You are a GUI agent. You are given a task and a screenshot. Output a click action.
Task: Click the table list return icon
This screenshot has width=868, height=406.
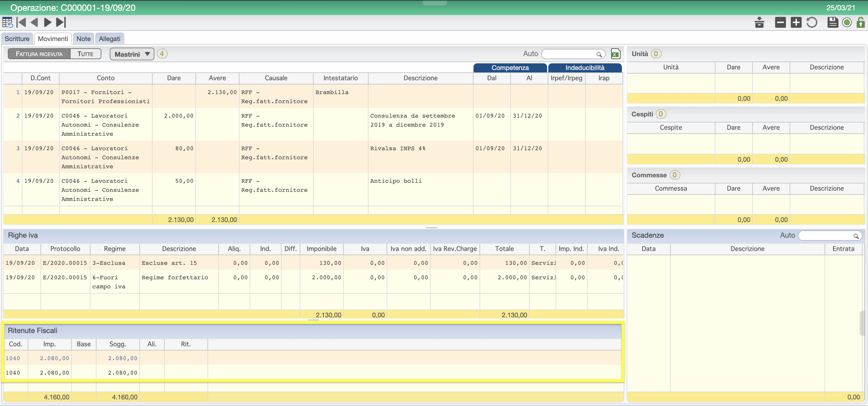tap(8, 23)
